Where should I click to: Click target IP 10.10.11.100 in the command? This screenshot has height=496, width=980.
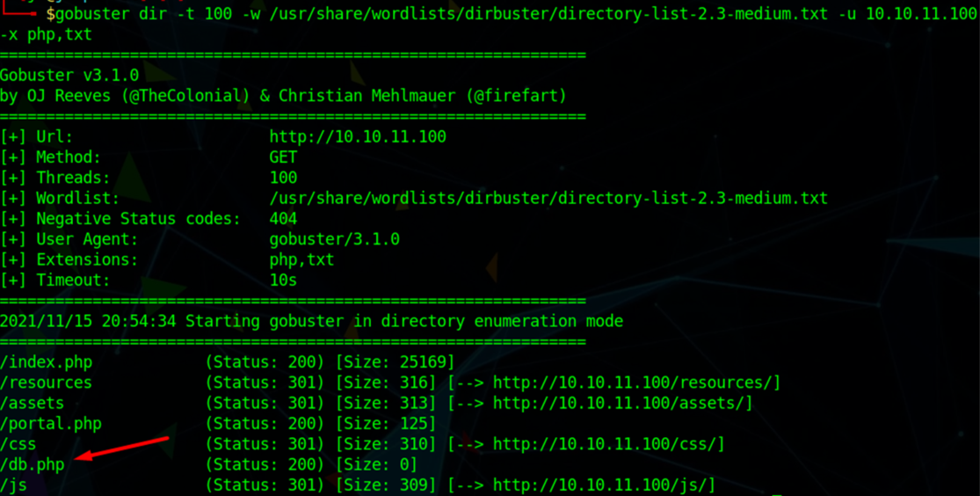tap(922, 14)
